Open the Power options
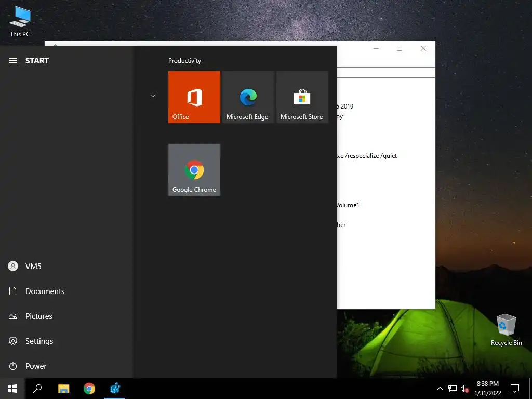Viewport: 532px width, 399px height. pos(66,366)
